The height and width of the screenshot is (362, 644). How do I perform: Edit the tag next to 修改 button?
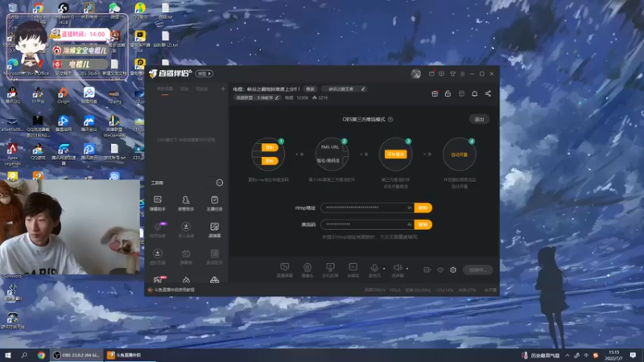point(345,89)
